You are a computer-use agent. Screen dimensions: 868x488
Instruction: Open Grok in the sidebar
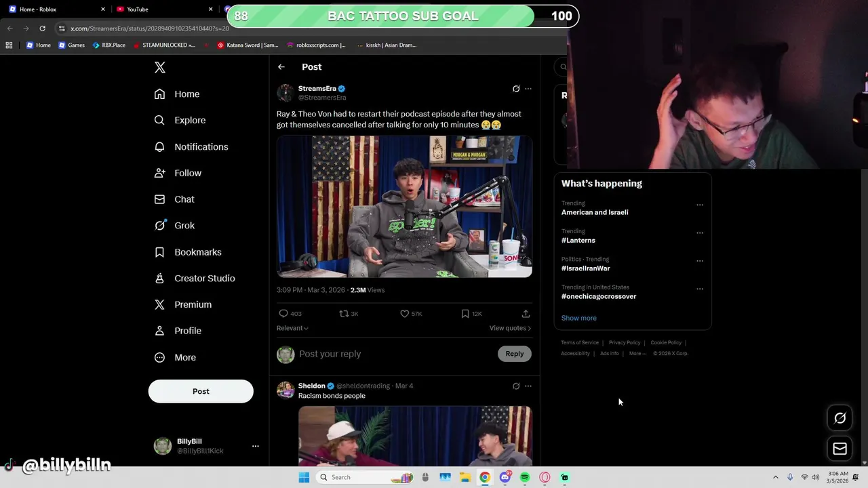coord(174,226)
